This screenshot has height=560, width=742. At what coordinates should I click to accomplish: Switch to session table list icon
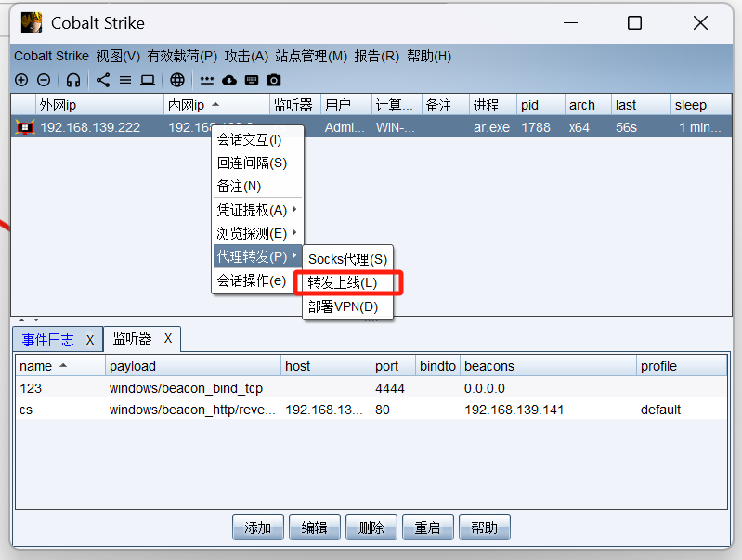(x=125, y=80)
